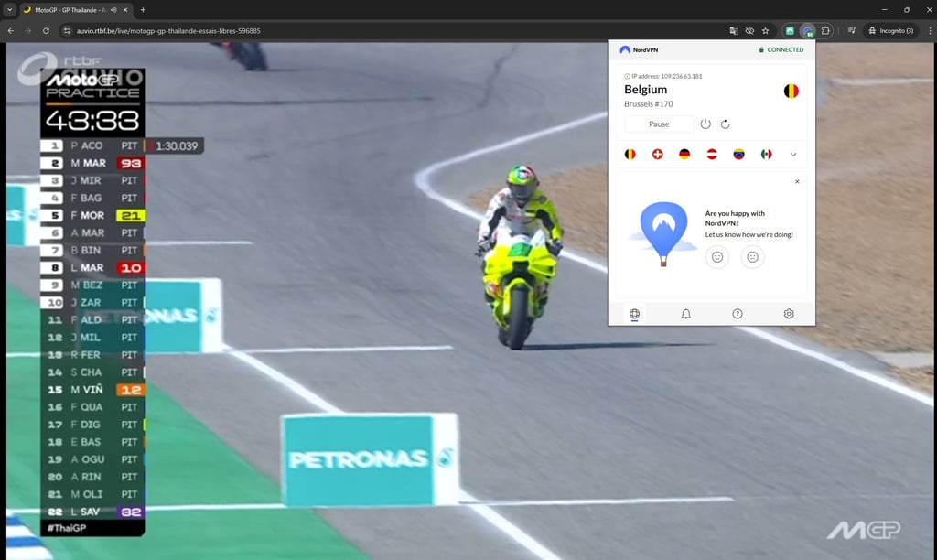
Task: Open the NordVPN globe countries tab
Action: point(635,314)
